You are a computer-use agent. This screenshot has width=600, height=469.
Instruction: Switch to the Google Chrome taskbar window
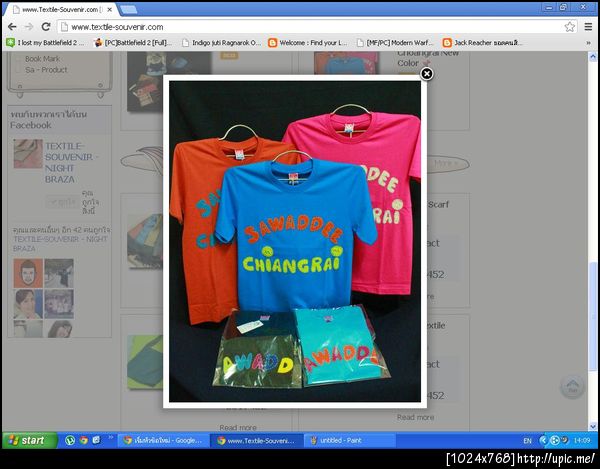163,441
